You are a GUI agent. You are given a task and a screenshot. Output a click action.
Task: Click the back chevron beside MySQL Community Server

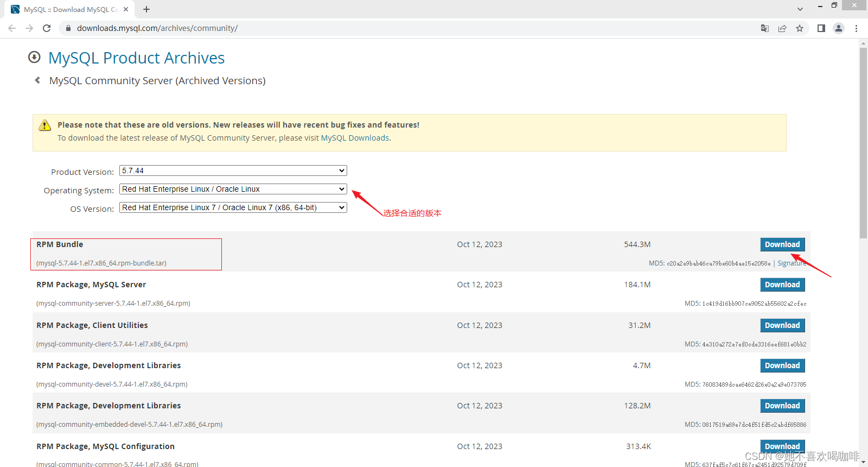pos(37,80)
